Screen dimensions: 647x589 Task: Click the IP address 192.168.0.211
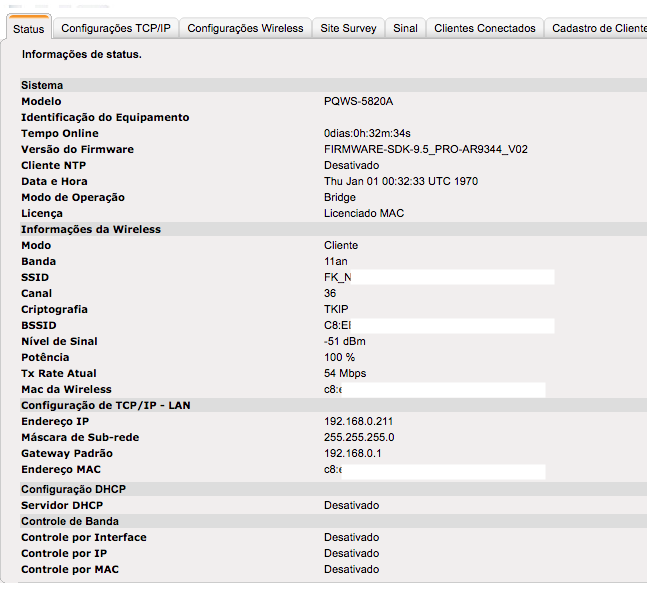pyautogui.click(x=358, y=422)
